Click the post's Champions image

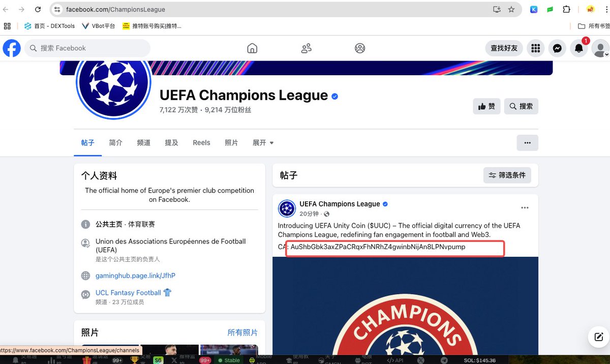tap(405, 306)
